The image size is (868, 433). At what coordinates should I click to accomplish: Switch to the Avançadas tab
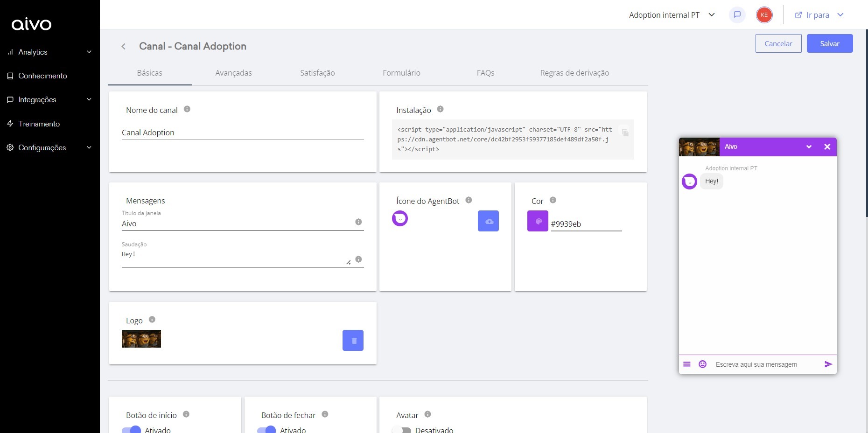point(233,73)
